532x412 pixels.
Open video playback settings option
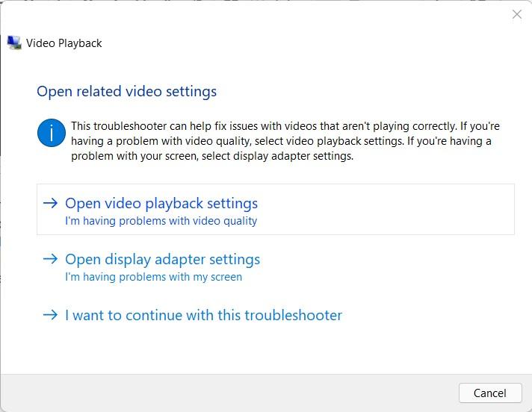(x=276, y=210)
